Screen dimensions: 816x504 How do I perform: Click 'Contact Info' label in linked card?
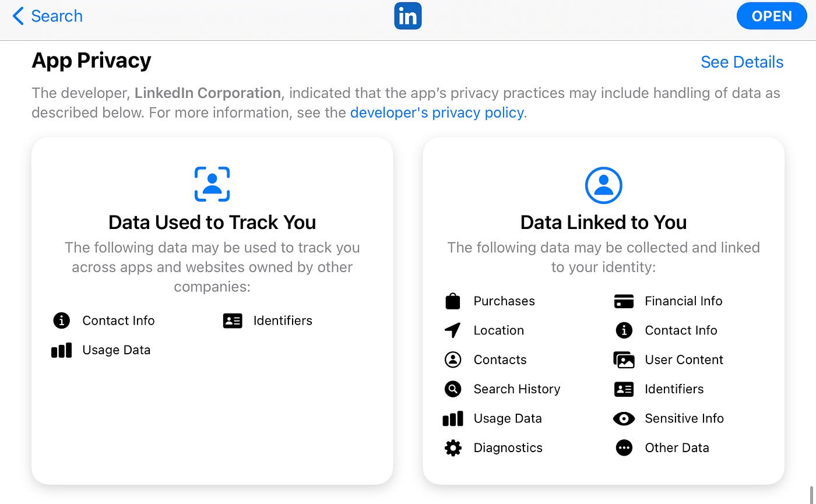click(x=681, y=330)
